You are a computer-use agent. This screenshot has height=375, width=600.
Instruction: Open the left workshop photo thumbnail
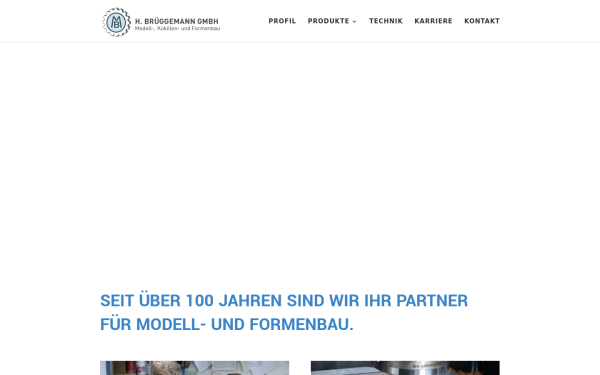(x=194, y=368)
